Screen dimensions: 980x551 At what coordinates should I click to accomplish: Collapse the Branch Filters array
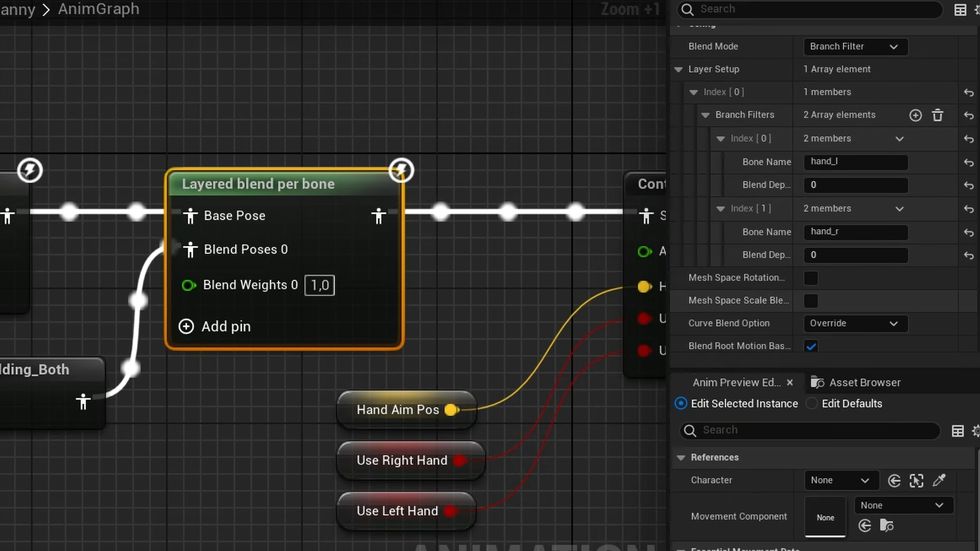click(706, 115)
